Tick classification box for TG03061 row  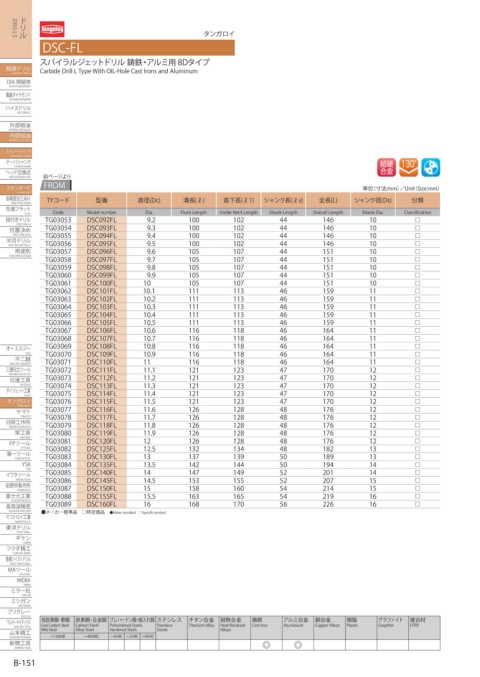coord(417,283)
